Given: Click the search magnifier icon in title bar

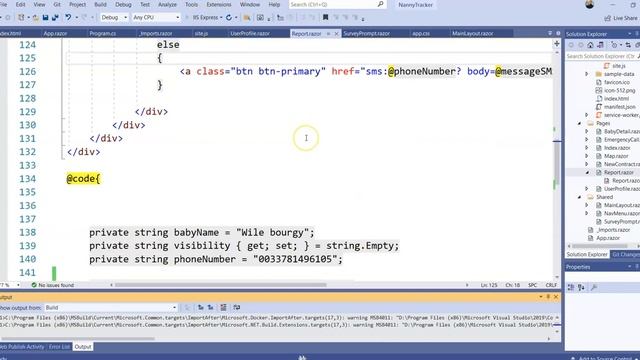Looking at the screenshot, I should 380,4.
